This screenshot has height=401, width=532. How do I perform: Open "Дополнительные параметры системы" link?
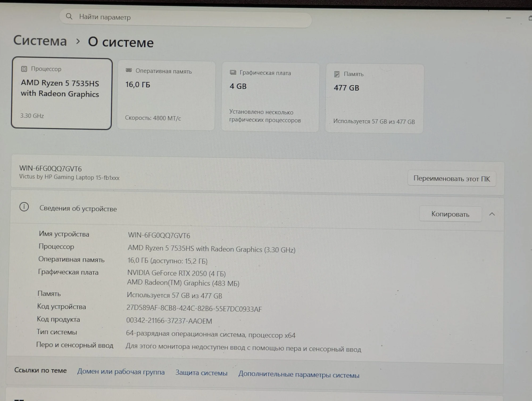(299, 375)
